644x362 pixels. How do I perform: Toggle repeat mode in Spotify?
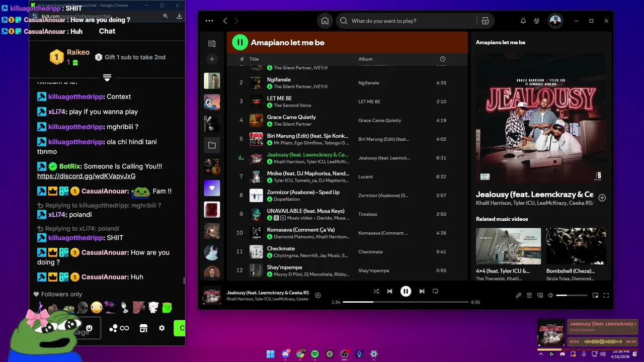point(436,291)
